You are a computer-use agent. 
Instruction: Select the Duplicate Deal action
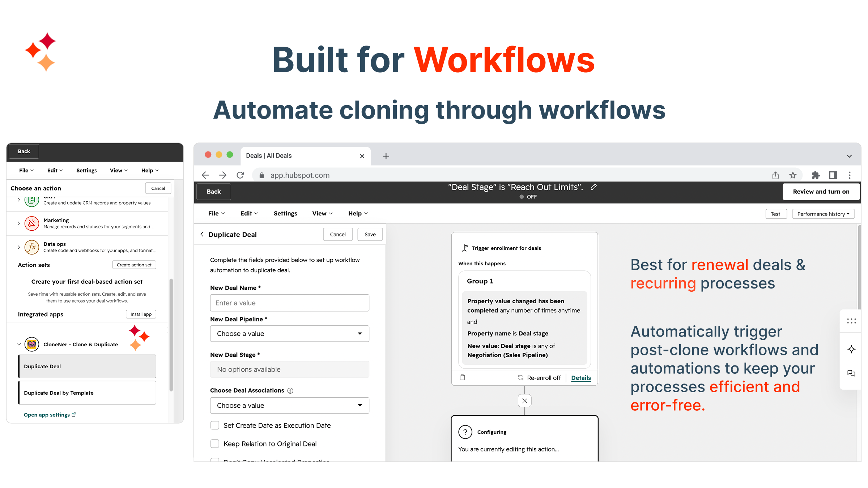[x=87, y=366]
